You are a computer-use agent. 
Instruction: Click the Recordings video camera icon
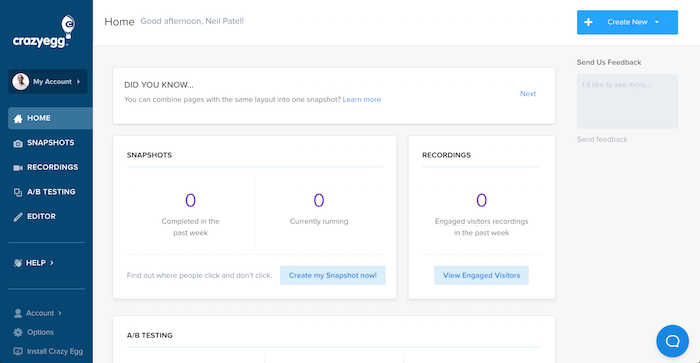click(x=18, y=168)
